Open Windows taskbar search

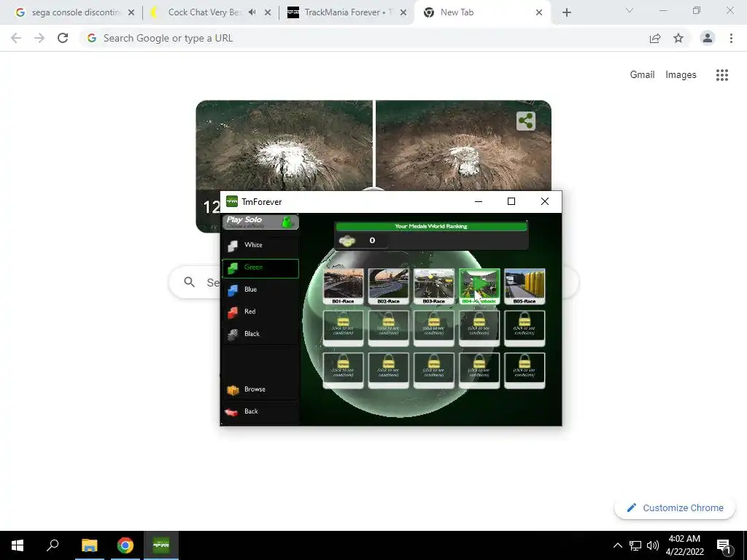[x=53, y=545]
